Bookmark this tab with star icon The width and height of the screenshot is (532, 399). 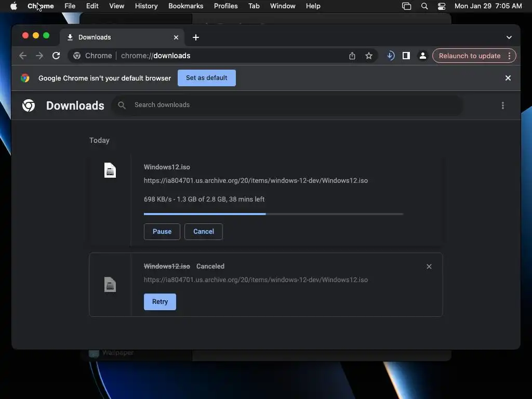369,56
